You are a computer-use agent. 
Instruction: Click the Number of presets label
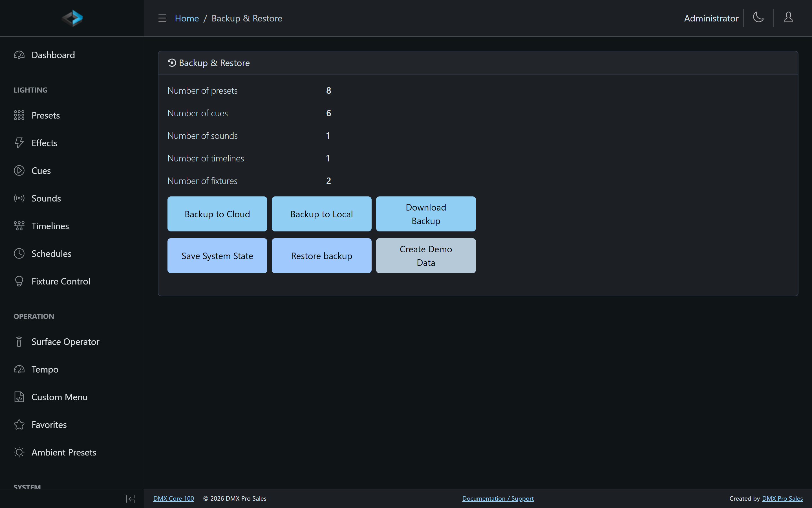coord(202,91)
